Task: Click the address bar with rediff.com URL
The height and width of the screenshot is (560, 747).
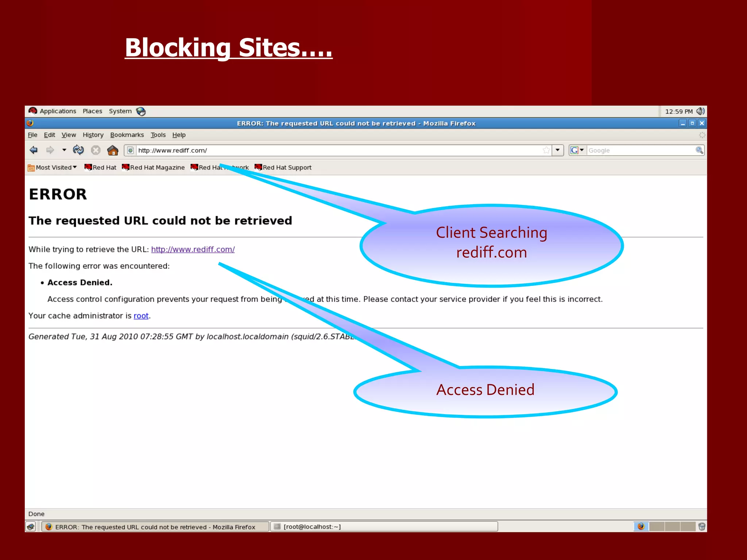Action: point(338,150)
